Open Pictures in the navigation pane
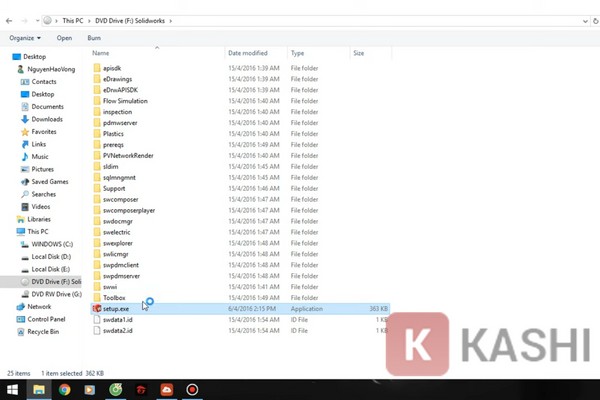Screen dimensions: 600x400 pos(42,169)
